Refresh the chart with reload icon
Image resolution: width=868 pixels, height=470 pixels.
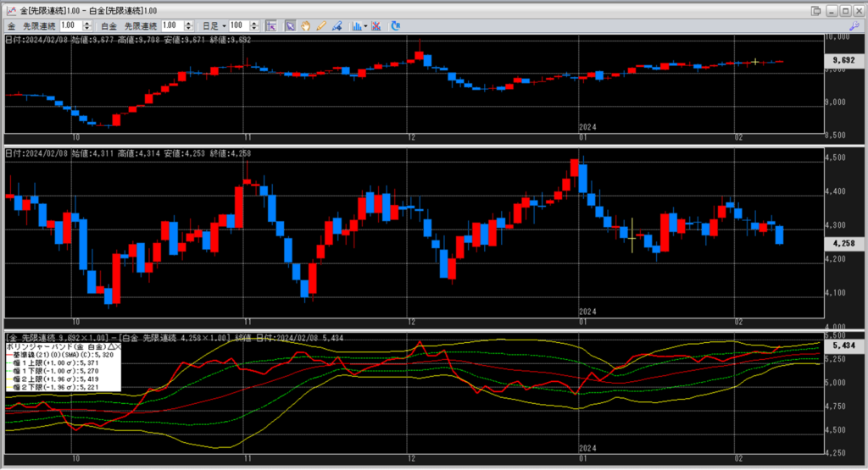point(395,25)
